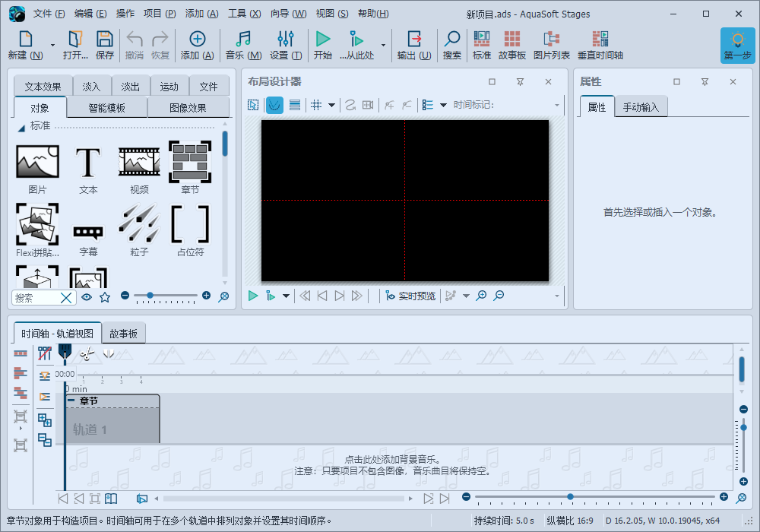Open the 时间标记 dropdown
The height and width of the screenshot is (532, 760).
click(x=557, y=105)
